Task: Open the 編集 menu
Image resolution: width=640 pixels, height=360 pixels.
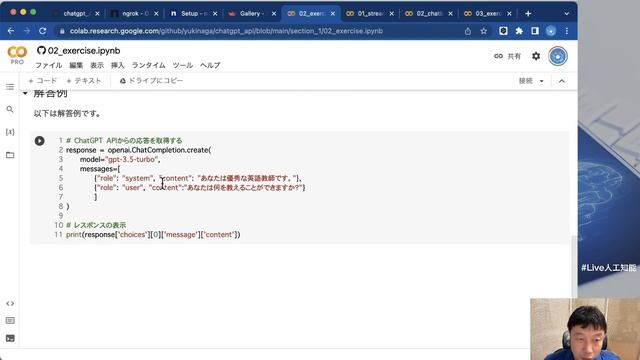Action: click(x=76, y=65)
